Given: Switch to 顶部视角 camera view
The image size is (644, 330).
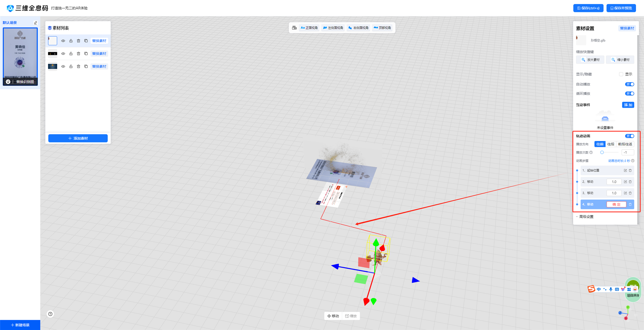Looking at the screenshot, I should (x=382, y=28).
